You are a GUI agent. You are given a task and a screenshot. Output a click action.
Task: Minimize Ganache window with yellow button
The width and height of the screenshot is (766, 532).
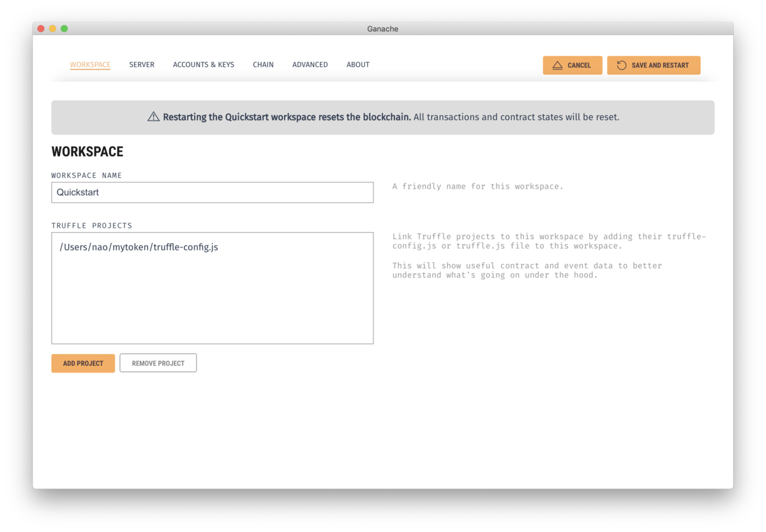click(52, 29)
